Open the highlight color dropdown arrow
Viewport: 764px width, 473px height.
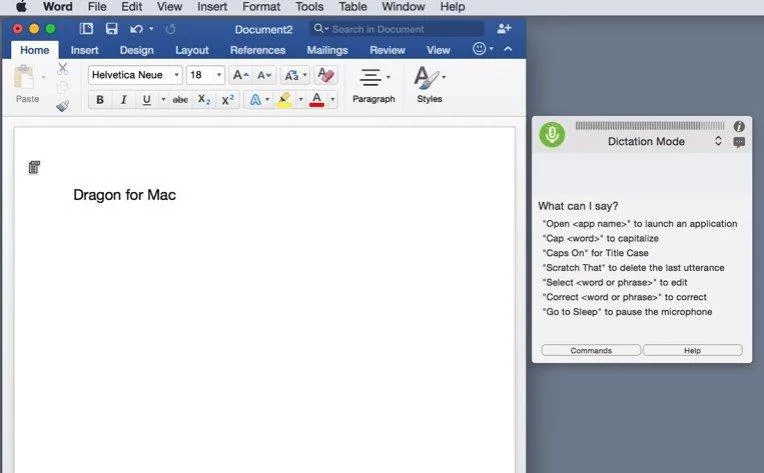pos(300,100)
